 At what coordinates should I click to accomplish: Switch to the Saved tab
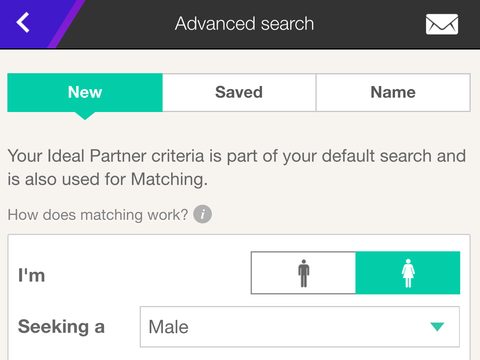click(239, 92)
